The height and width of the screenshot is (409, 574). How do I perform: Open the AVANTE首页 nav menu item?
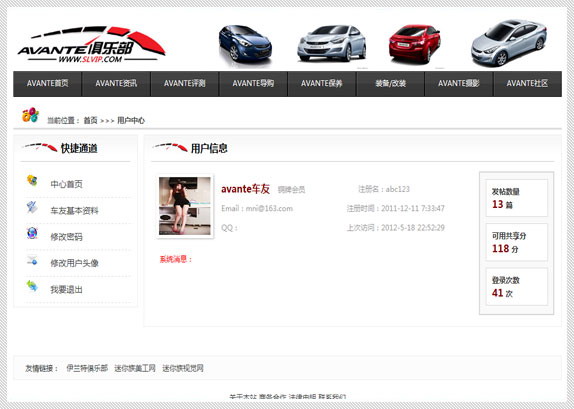pos(48,83)
